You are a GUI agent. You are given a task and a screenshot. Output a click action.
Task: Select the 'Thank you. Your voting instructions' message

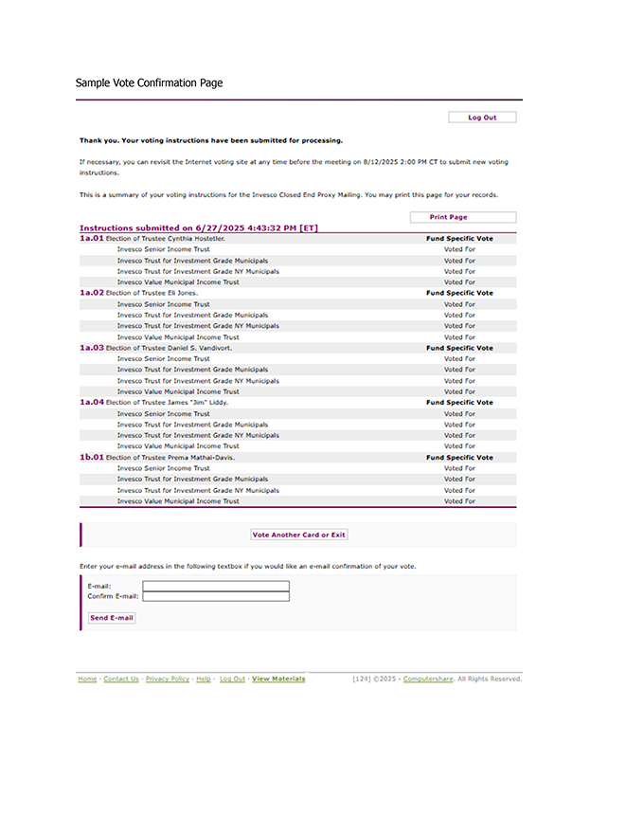(211, 140)
